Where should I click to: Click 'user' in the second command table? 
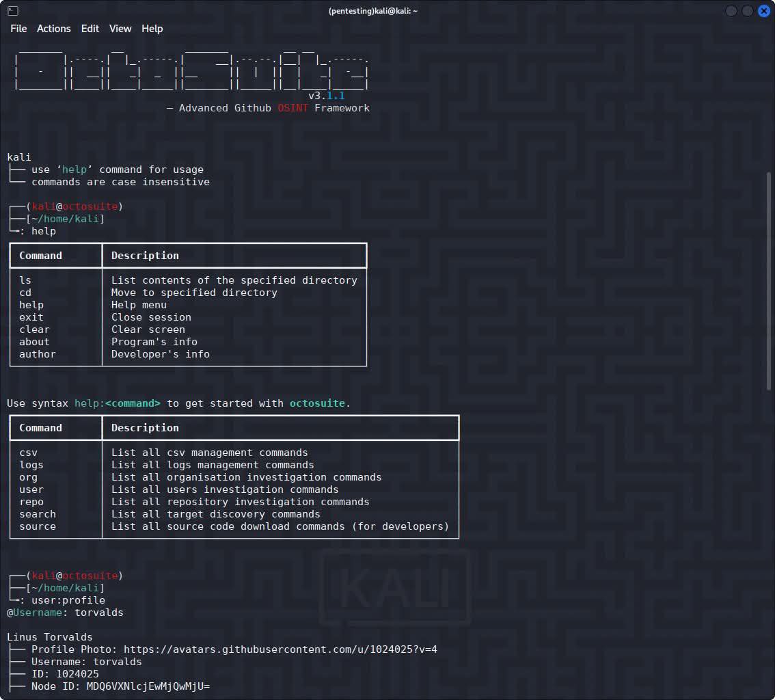tap(31, 490)
